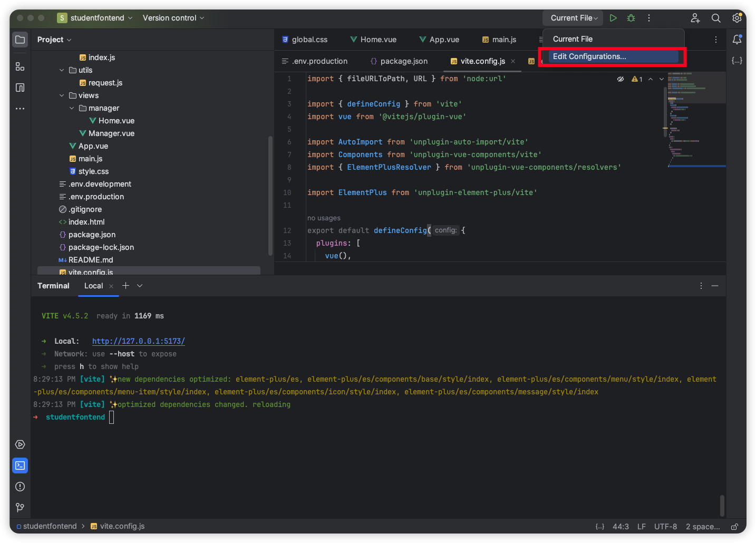Collapse the views folder in project tree

pyautogui.click(x=62, y=95)
